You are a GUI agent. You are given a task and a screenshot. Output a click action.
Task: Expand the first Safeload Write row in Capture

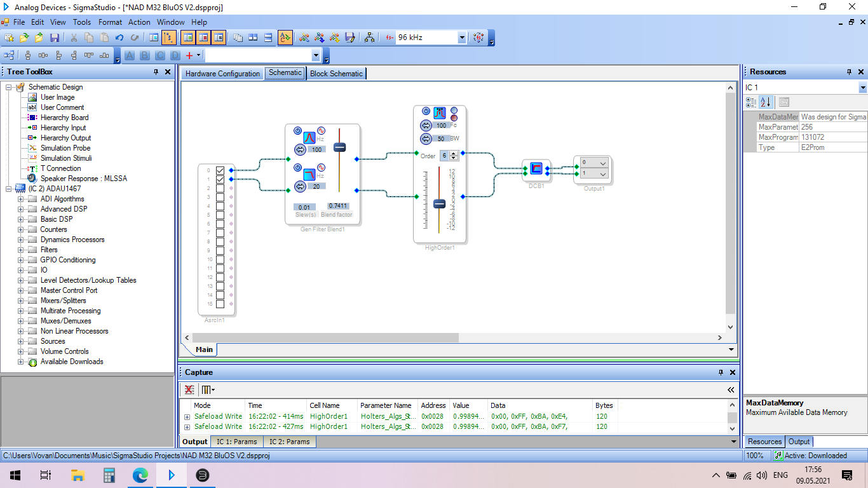point(187,417)
